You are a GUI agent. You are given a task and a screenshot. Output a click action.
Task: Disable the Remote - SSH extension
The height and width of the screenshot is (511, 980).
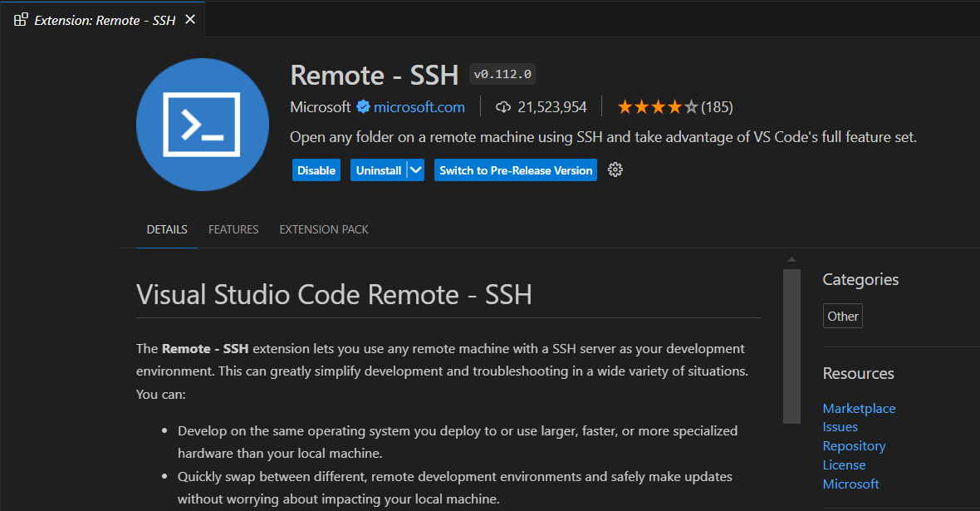point(316,170)
